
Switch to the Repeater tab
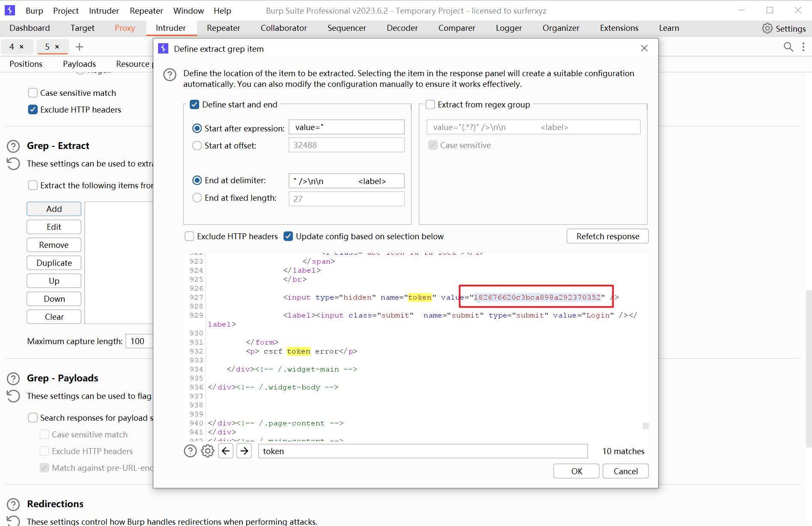223,28
